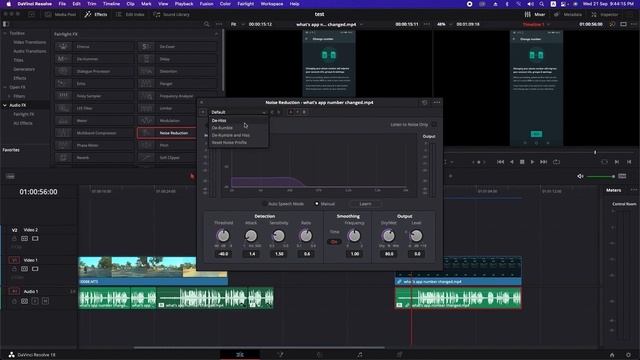
Task: Mute the Audio 1 track
Action: tap(45, 301)
